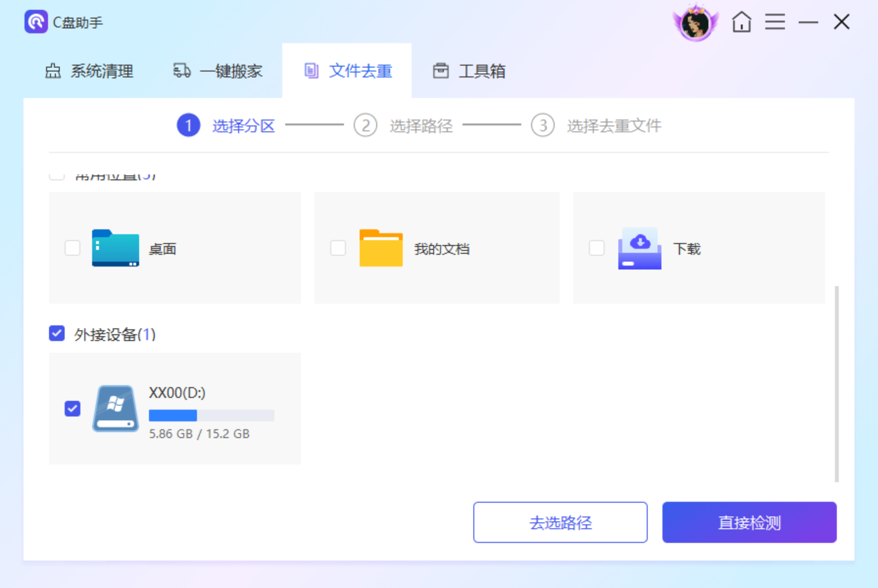Open the hamburger menu icon

[775, 22]
